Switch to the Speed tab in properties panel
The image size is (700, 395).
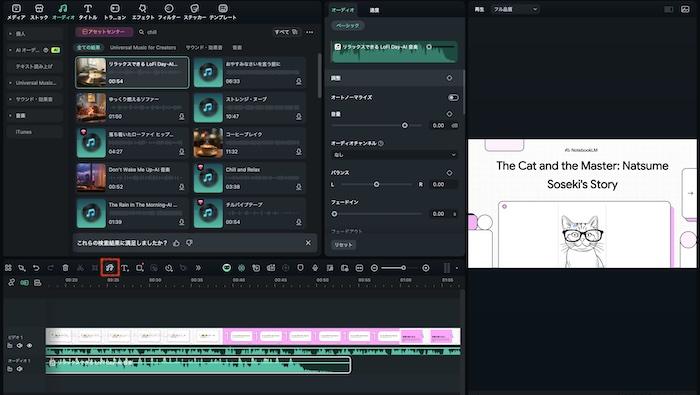pos(374,10)
